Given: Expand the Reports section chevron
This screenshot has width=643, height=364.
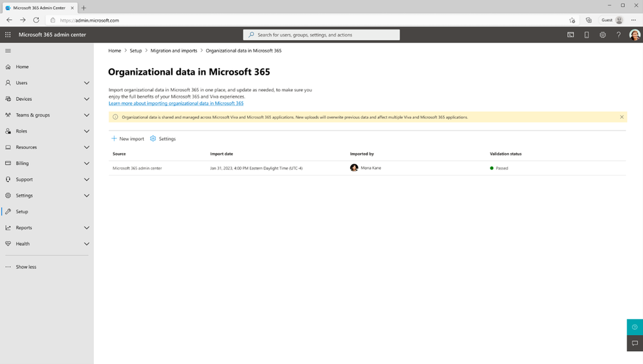Looking at the screenshot, I should (x=86, y=228).
